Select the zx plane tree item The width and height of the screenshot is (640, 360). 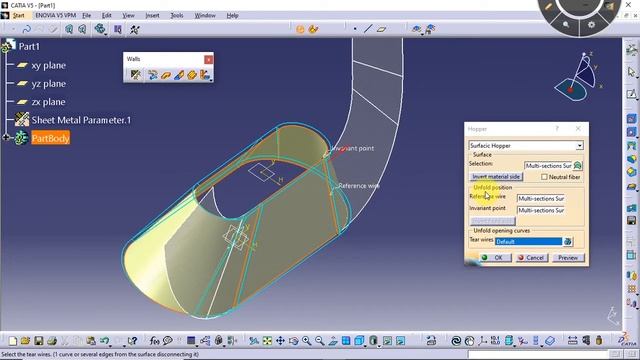coord(49,102)
